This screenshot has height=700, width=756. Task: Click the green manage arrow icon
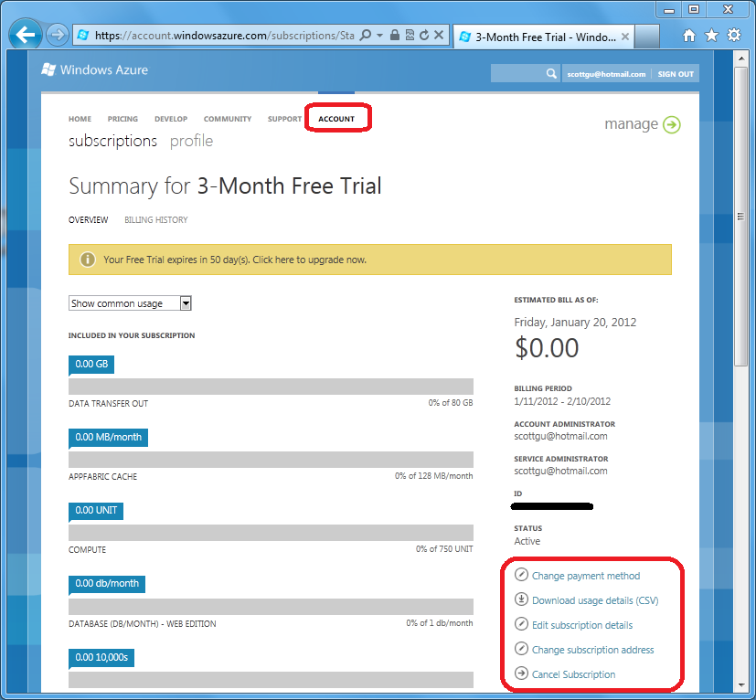click(672, 125)
